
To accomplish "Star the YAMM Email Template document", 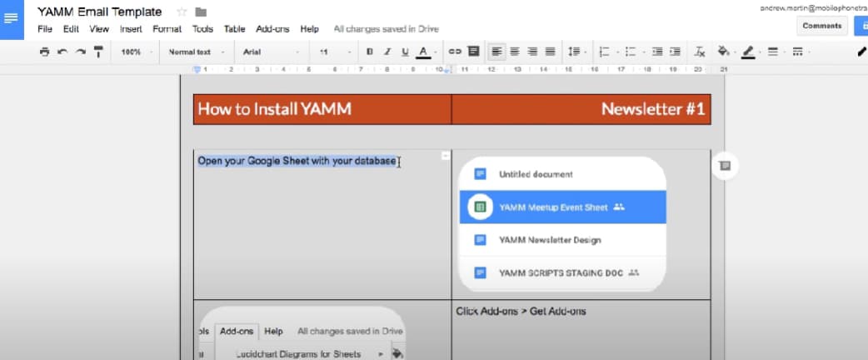I will click(x=182, y=12).
